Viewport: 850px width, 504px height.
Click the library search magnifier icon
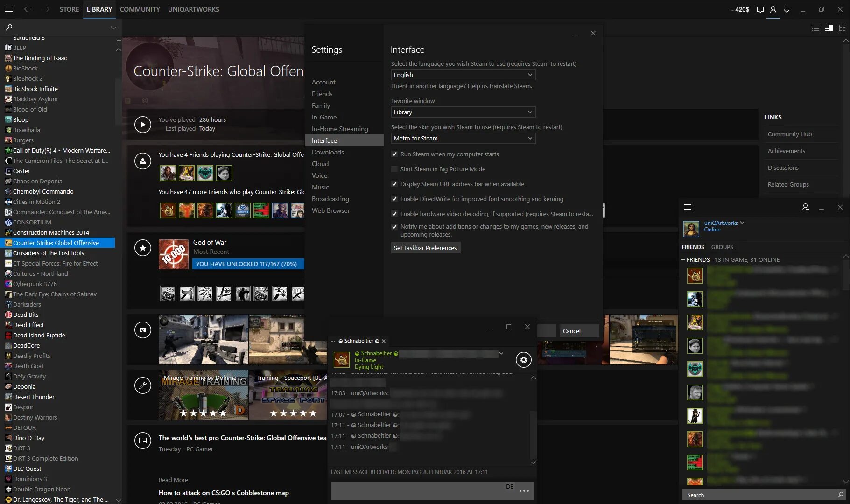tap(9, 27)
